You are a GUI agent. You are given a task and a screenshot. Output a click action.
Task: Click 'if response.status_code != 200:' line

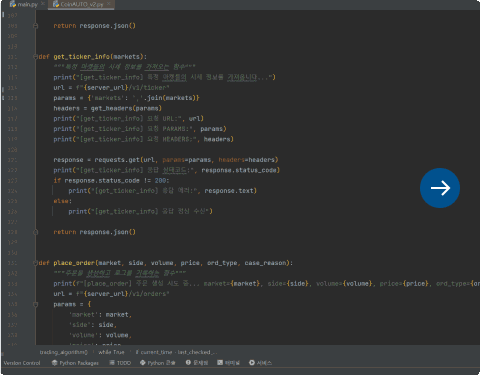[x=111, y=180]
